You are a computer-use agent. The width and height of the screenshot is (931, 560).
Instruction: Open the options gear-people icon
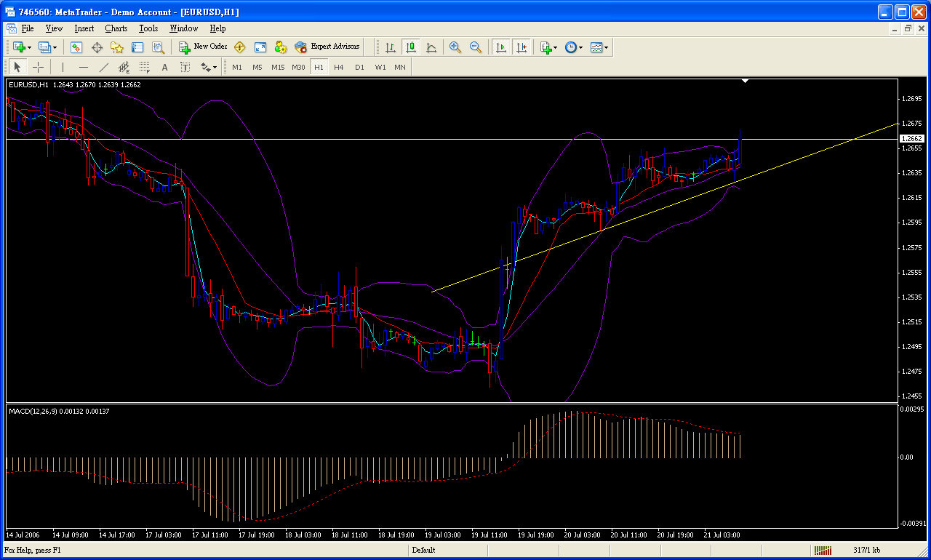[280, 47]
